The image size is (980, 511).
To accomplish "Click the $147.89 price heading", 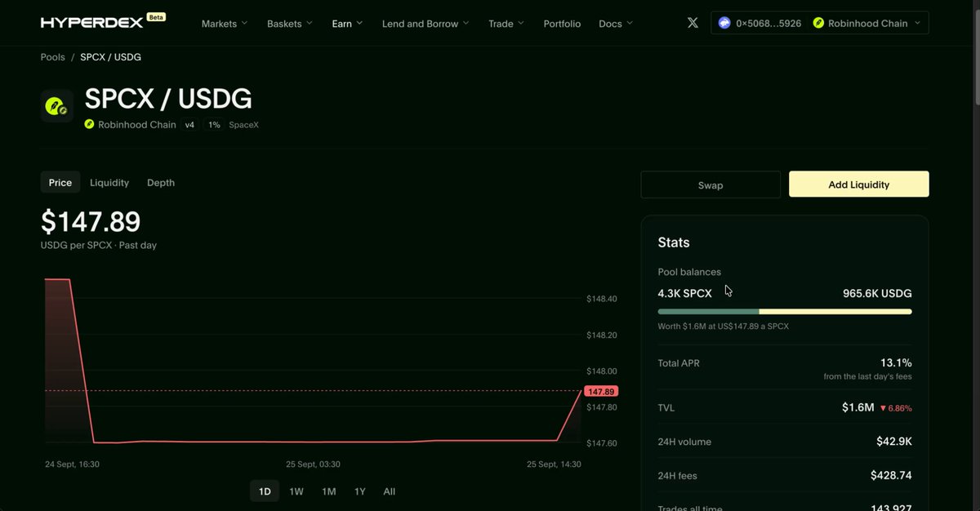I will click(91, 222).
